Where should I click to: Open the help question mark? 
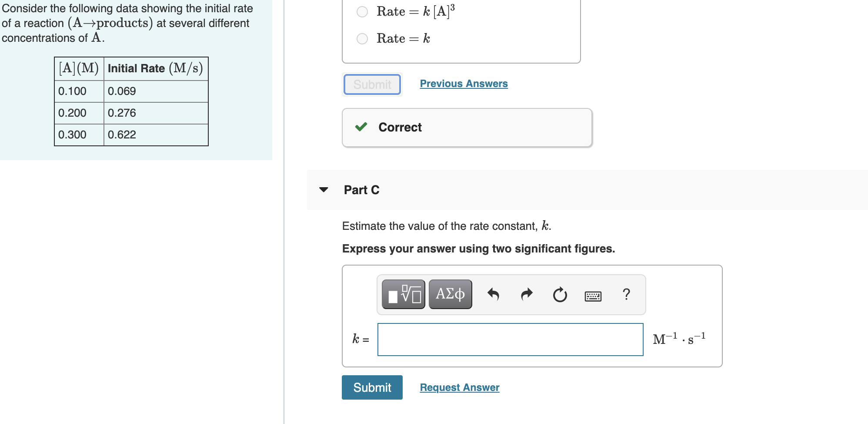(626, 295)
